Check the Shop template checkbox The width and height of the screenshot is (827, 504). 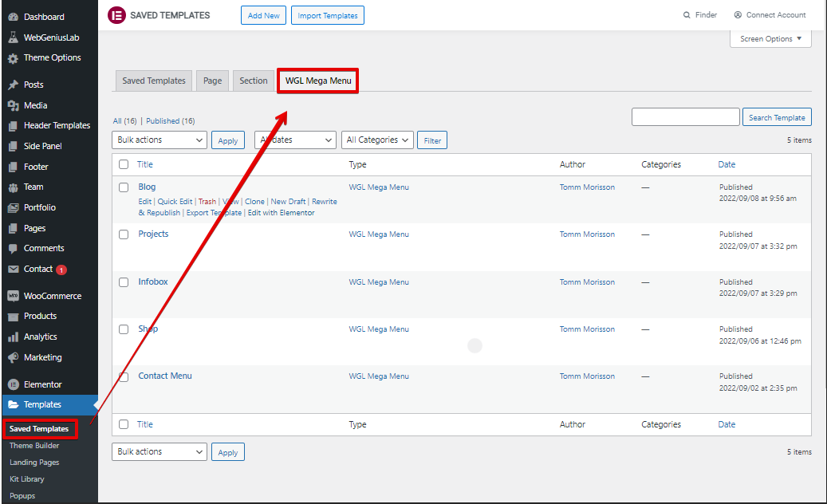tap(124, 329)
